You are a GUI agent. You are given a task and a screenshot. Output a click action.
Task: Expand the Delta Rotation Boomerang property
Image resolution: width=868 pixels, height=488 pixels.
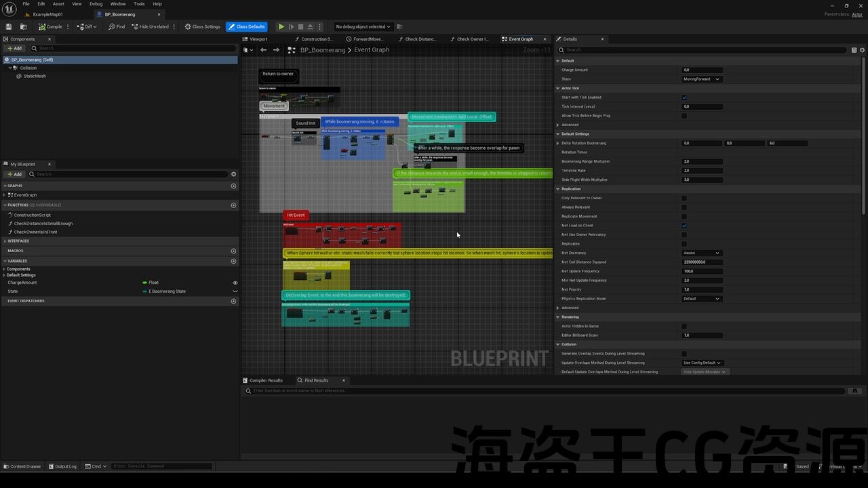[558, 144]
